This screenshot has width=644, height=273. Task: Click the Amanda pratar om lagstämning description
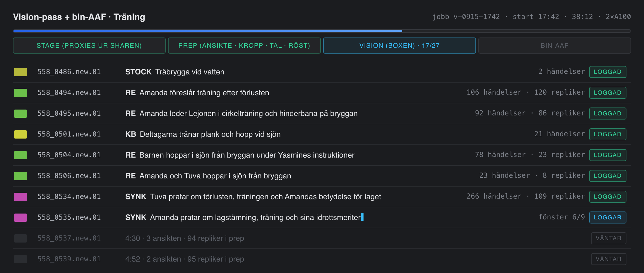pos(255,218)
